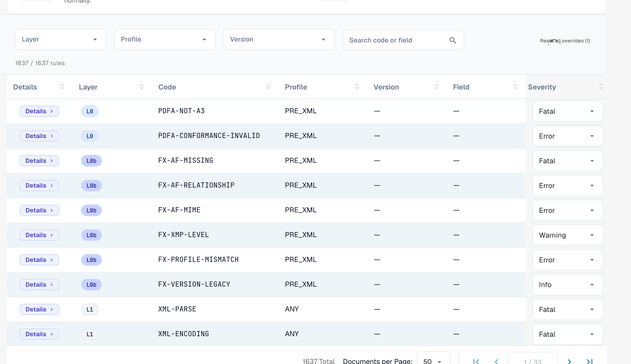
Task: Go to previous page arrow
Action: click(497, 361)
